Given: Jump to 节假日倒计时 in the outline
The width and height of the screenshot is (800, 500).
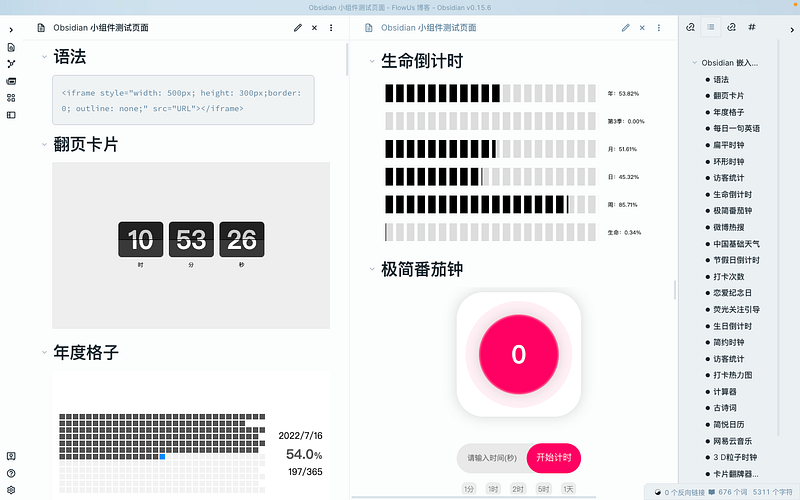Looking at the screenshot, I should coord(736,260).
